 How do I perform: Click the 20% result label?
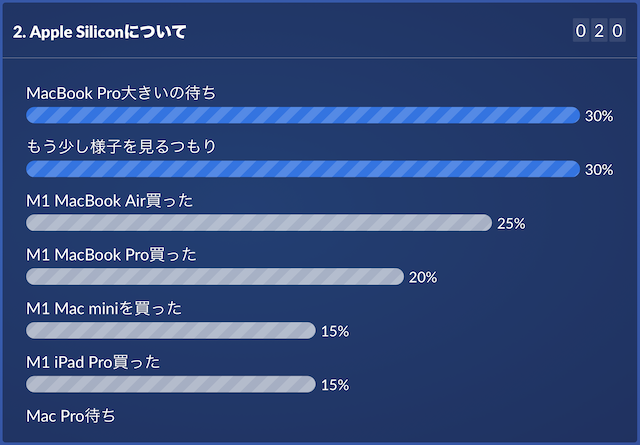423,277
